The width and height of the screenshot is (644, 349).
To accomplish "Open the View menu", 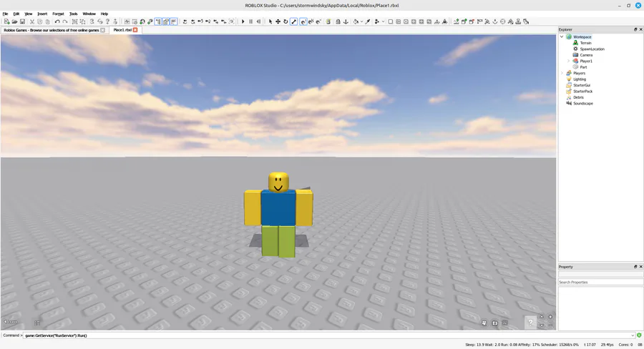I will click(29, 14).
